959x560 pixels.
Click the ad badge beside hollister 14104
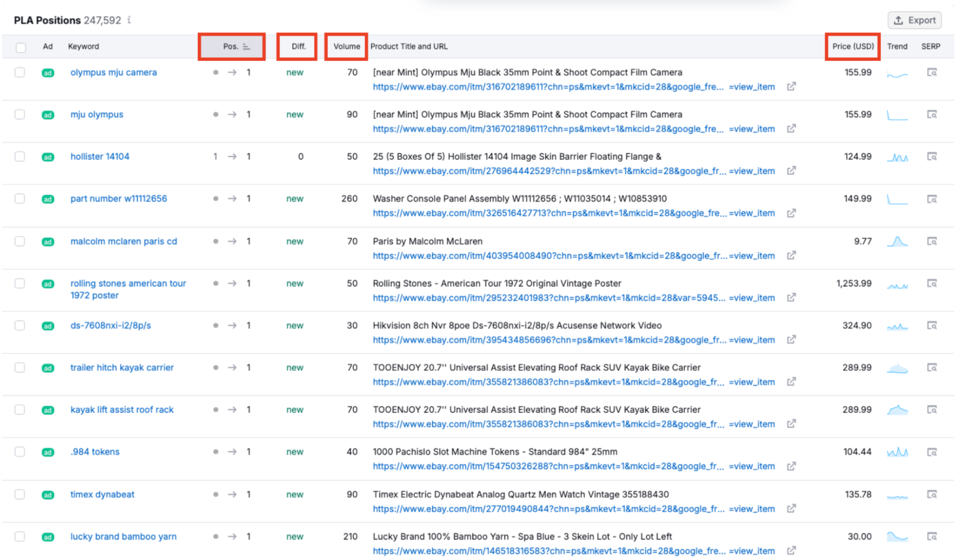coord(47,157)
